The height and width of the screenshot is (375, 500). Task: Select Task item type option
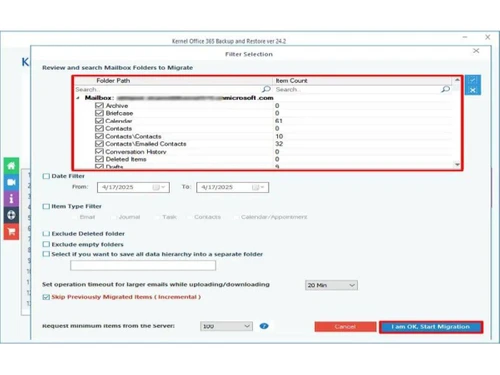click(x=166, y=217)
